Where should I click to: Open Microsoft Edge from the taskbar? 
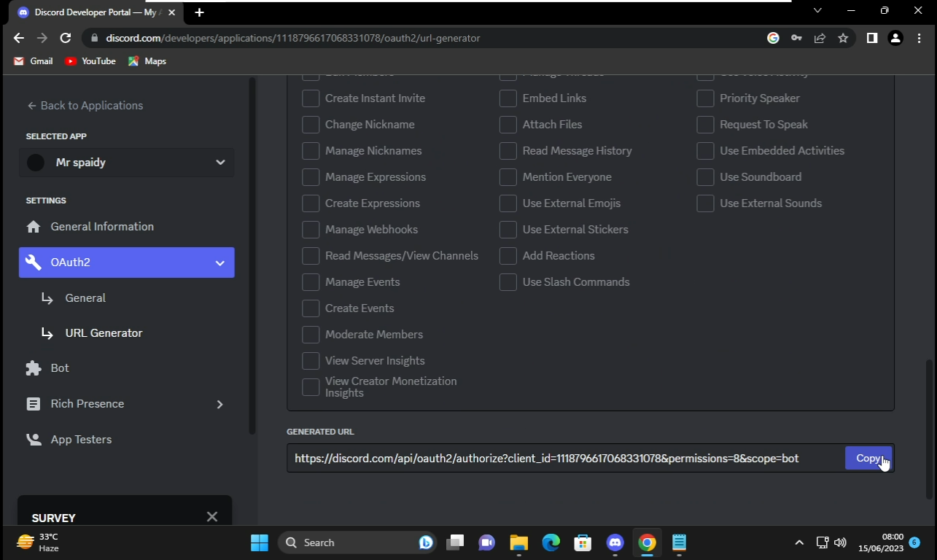coord(551,542)
